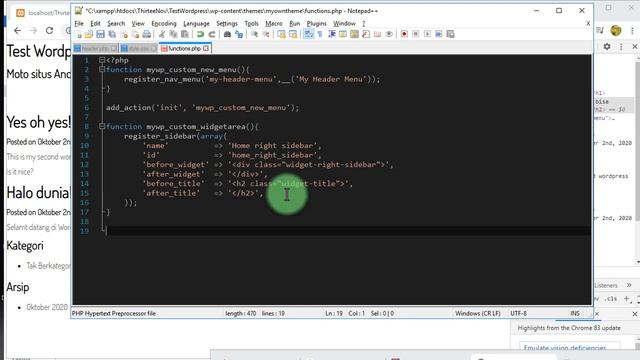Open the Folder as Workspace icon
640x360 pixels.
(378, 34)
